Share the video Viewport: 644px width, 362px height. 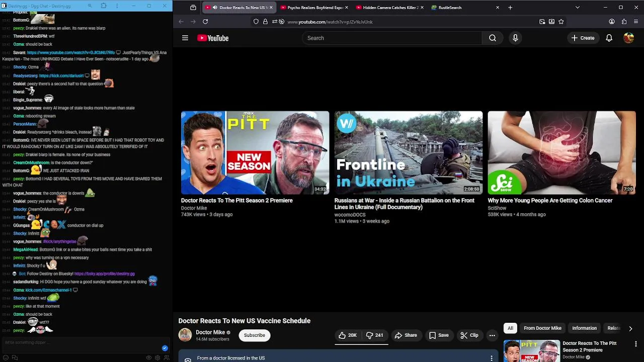click(x=406, y=335)
